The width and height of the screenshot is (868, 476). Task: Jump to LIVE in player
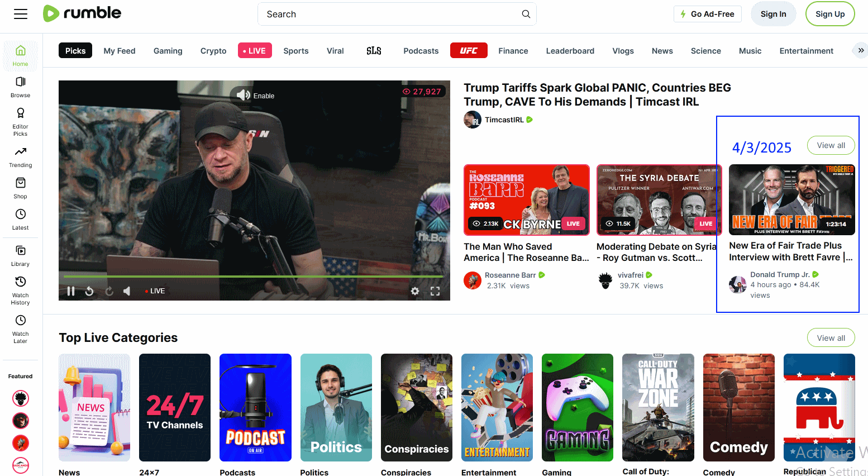pyautogui.click(x=155, y=291)
